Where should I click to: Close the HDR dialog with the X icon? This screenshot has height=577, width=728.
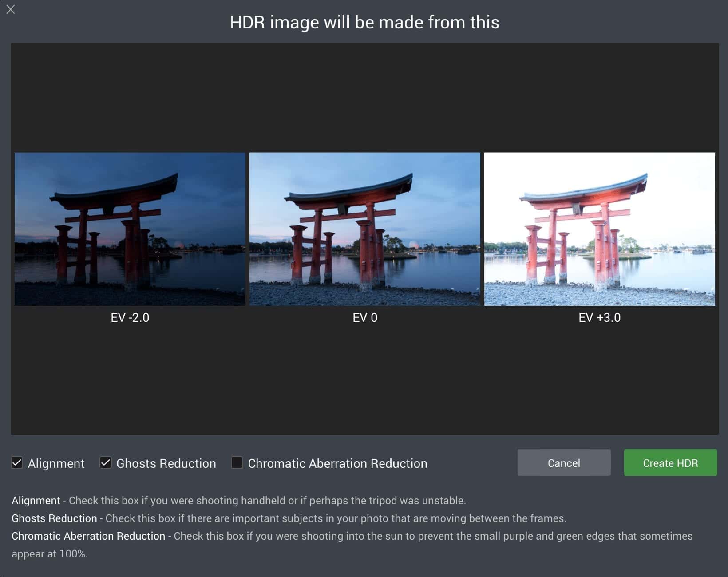11,9
